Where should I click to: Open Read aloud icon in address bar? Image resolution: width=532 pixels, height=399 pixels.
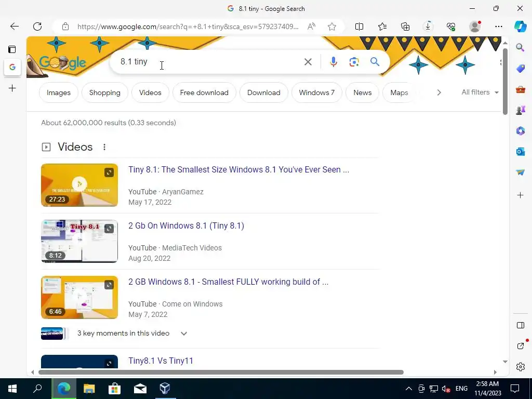(311, 26)
